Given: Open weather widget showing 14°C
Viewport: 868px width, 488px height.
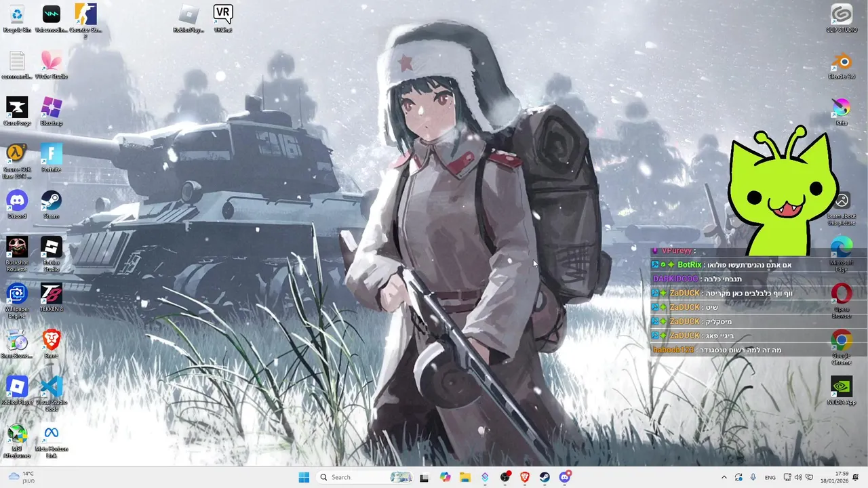Looking at the screenshot, I should tap(20, 477).
